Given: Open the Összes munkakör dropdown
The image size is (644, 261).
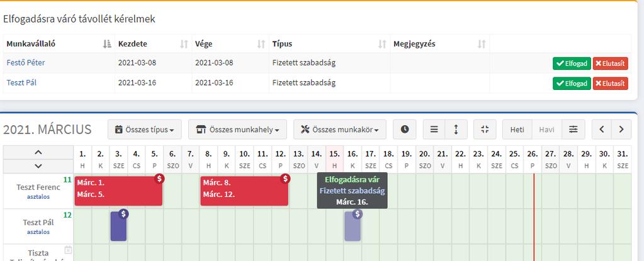Looking at the screenshot, I should 340,130.
